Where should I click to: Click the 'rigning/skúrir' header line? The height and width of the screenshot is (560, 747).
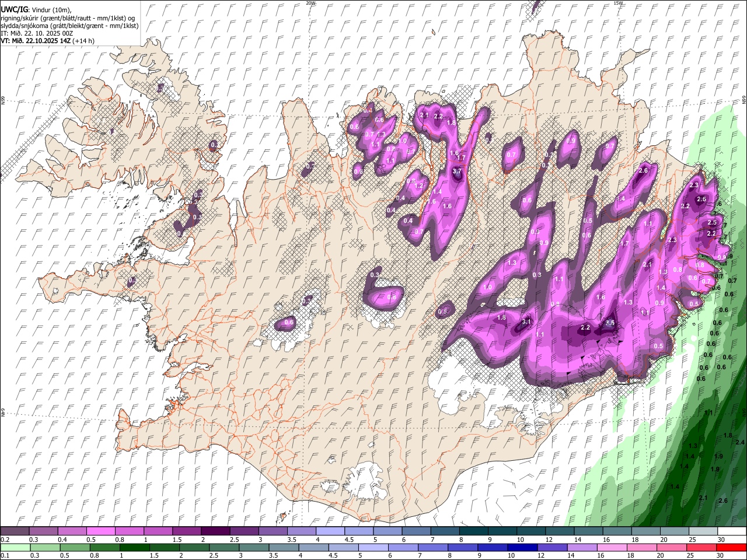(68, 18)
